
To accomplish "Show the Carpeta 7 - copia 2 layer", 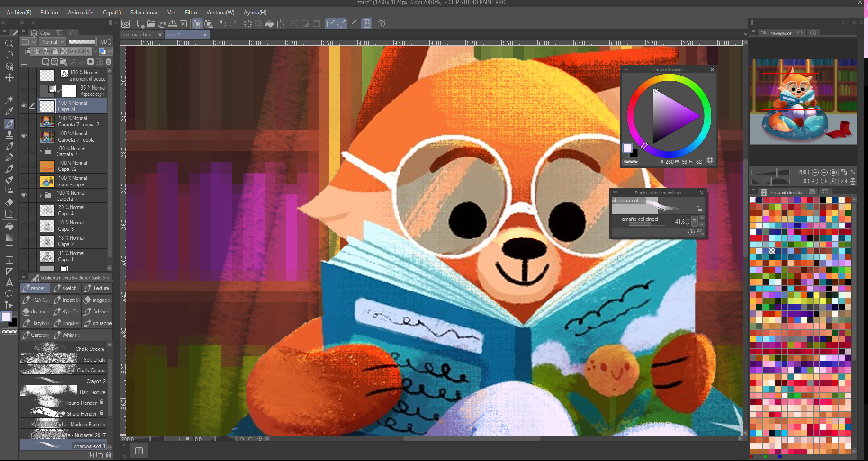I will (24, 121).
